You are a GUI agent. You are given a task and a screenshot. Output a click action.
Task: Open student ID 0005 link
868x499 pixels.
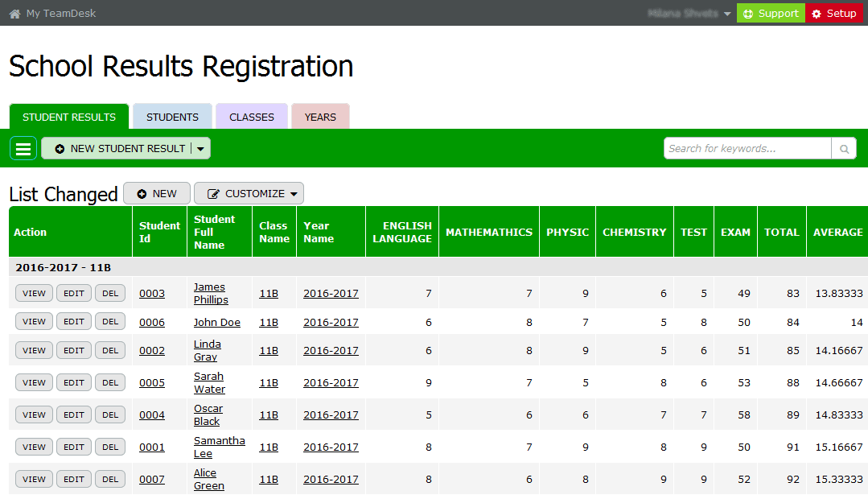[152, 383]
